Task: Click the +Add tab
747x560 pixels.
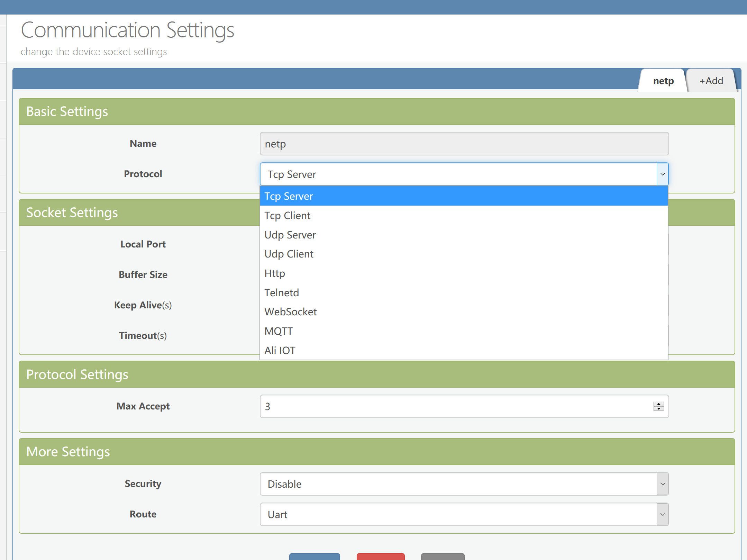Action: pyautogui.click(x=711, y=81)
